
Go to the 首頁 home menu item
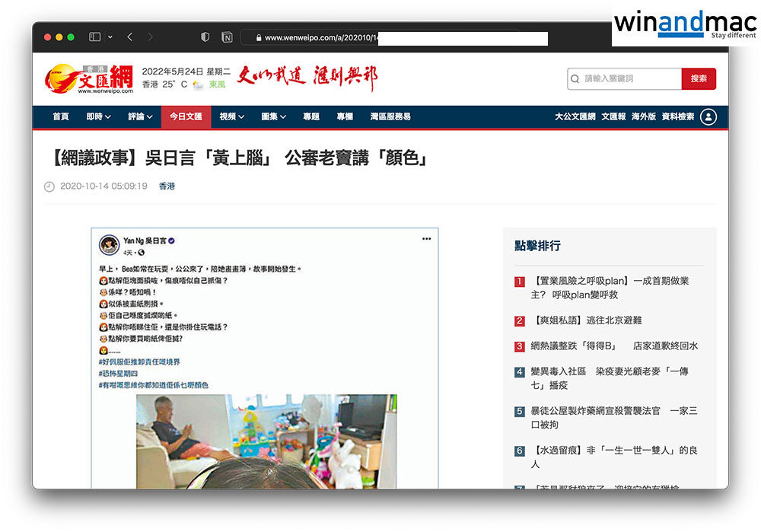point(61,116)
